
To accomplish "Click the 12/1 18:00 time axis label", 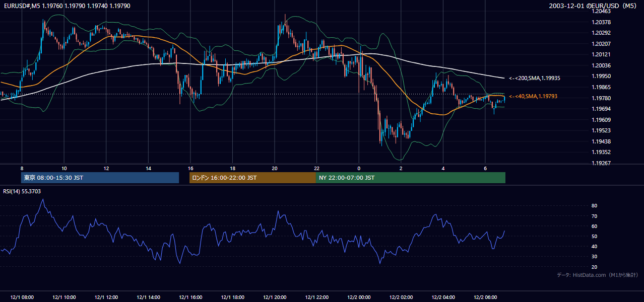I will [232, 297].
